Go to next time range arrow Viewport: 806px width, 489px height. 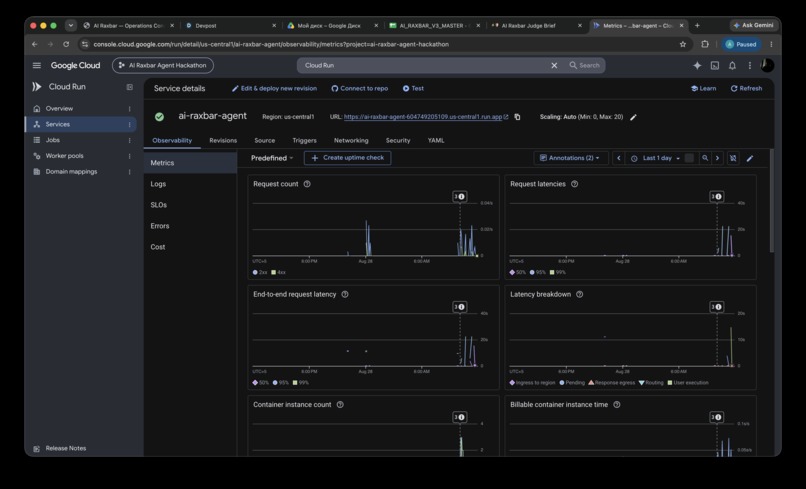pos(718,158)
